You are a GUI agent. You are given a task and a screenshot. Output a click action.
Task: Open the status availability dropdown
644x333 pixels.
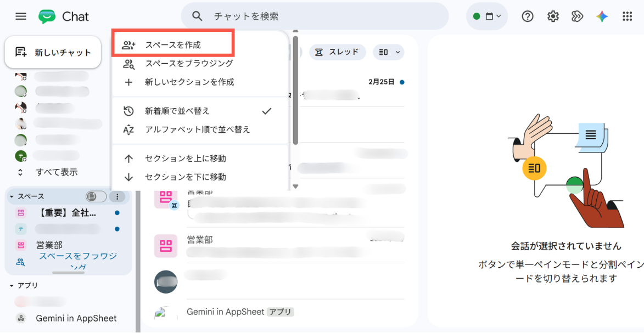[487, 16]
